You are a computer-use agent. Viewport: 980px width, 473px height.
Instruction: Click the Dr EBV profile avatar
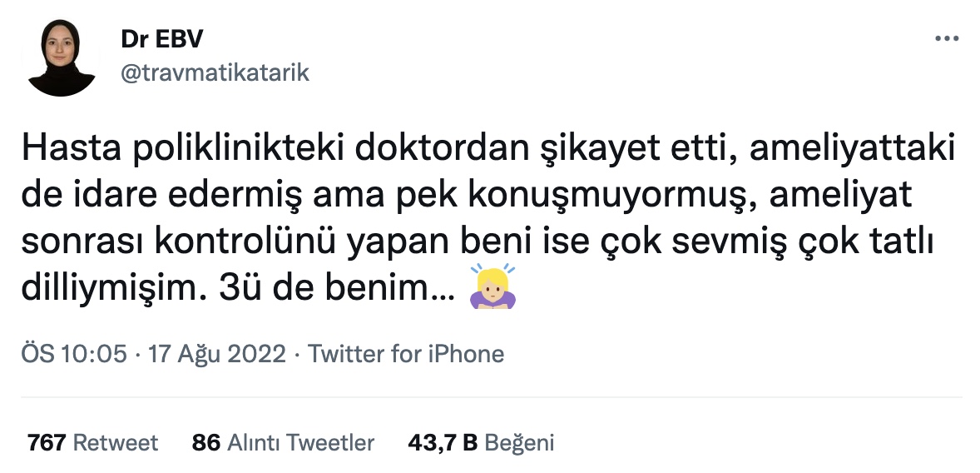[61, 57]
